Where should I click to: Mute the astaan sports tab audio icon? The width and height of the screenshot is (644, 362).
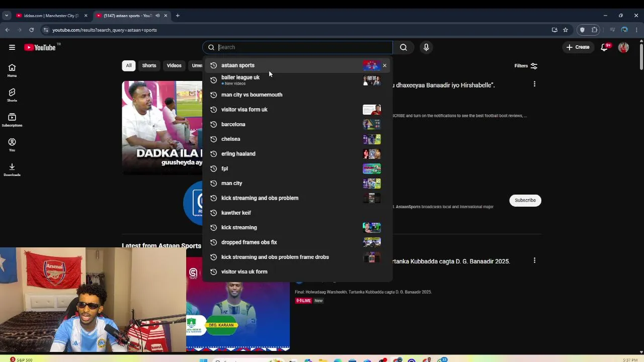pyautogui.click(x=157, y=16)
